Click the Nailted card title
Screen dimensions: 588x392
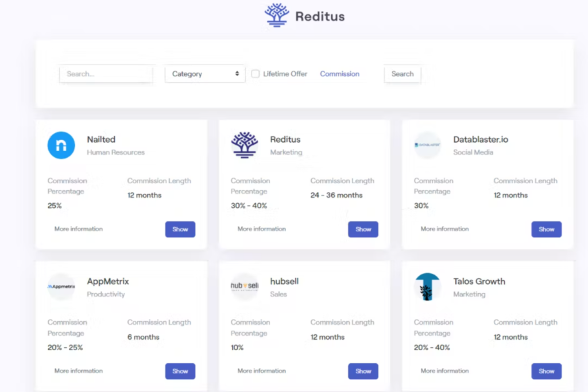click(101, 139)
